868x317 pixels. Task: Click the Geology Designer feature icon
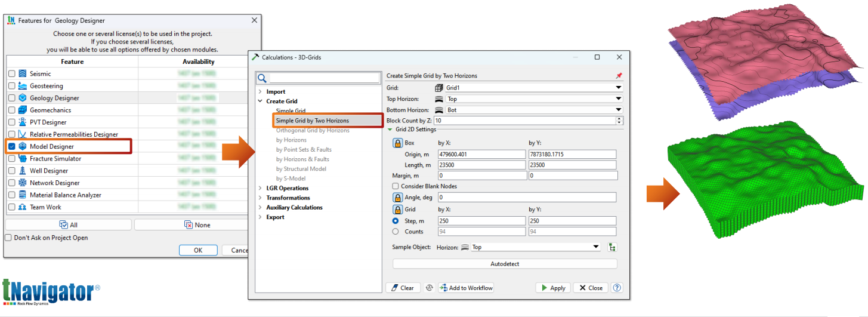[x=23, y=98]
